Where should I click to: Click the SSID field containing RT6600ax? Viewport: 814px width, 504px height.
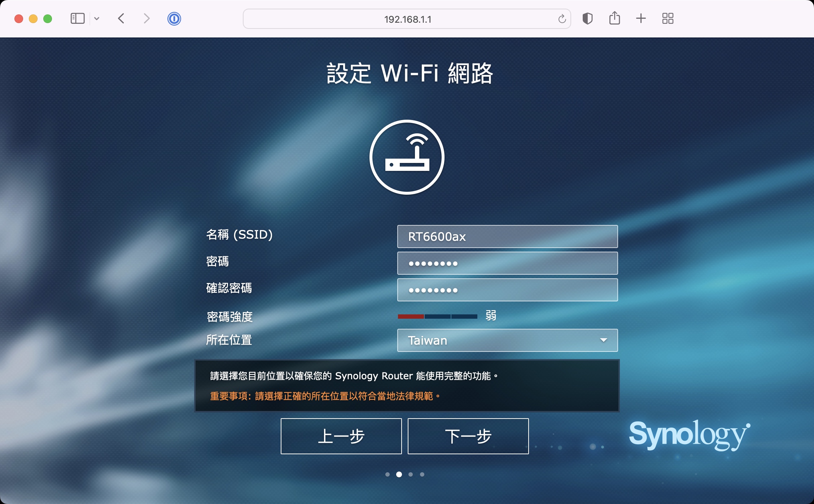(507, 236)
